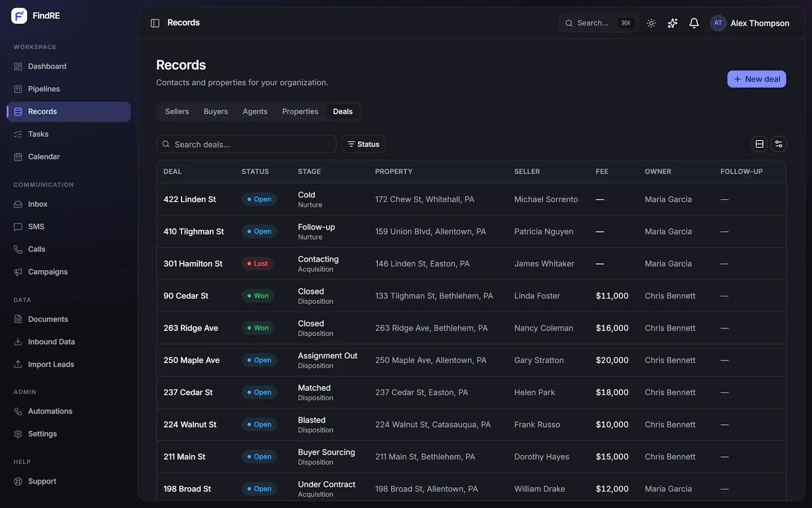Switch to the Agents tab
Viewport: 812px width, 508px height.
[255, 112]
